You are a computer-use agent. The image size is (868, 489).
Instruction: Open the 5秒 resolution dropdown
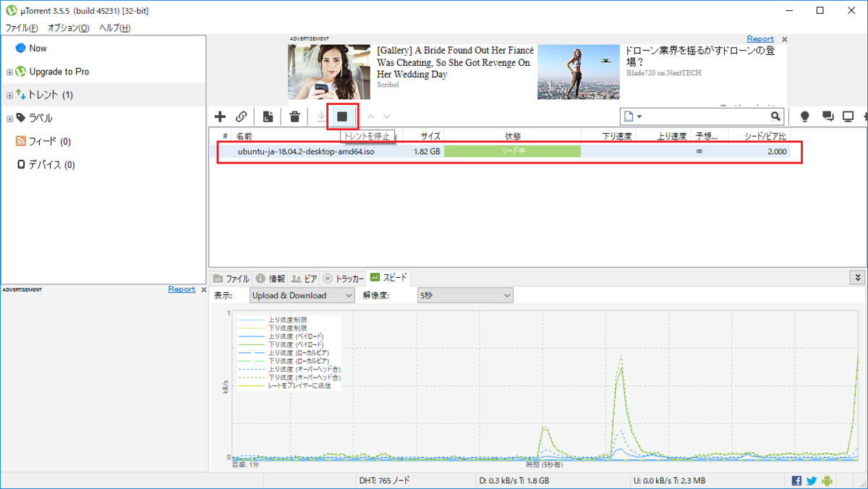(464, 295)
